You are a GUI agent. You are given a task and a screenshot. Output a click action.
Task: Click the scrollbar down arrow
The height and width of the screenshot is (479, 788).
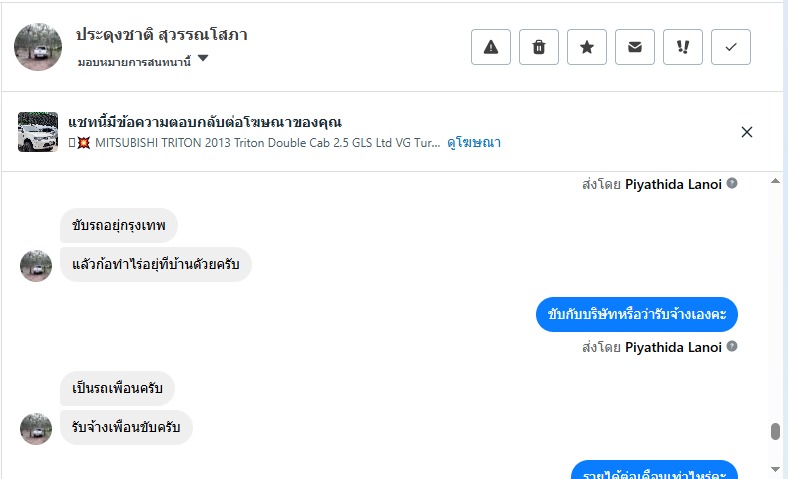775,469
